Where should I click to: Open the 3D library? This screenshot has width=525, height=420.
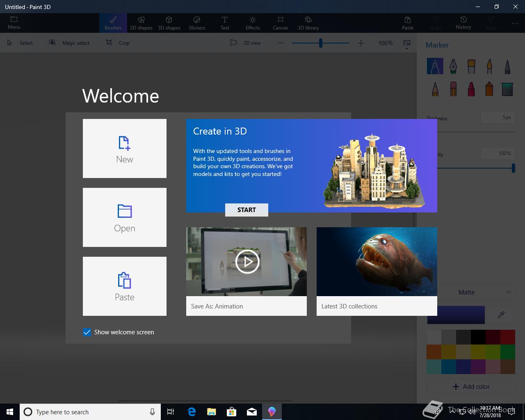308,23
